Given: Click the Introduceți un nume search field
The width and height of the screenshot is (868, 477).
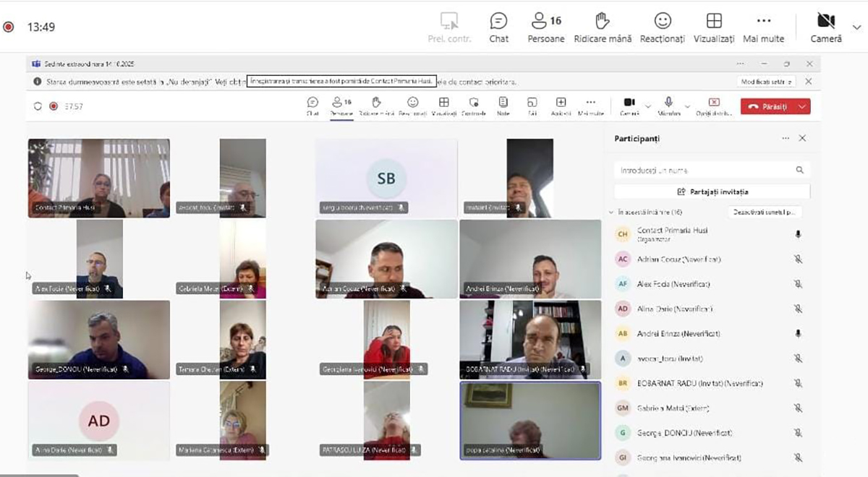Looking at the screenshot, I should pyautogui.click(x=705, y=171).
